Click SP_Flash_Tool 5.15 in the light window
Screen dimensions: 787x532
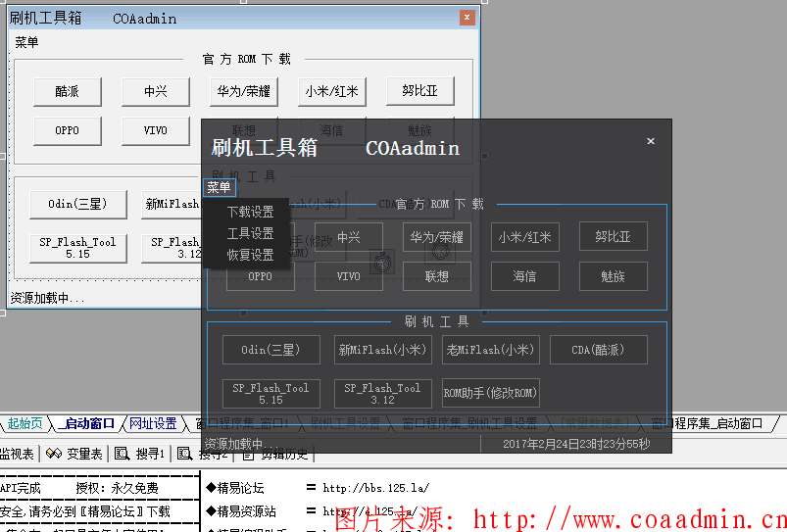click(x=77, y=248)
